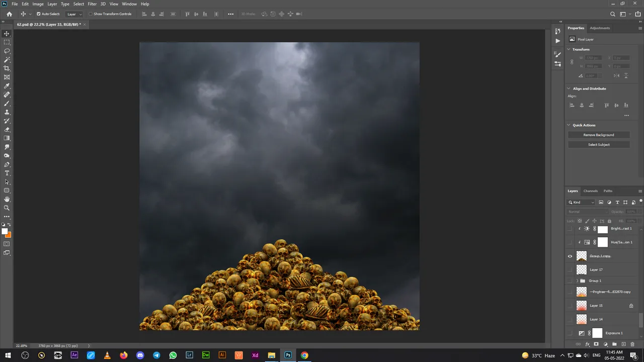Select the Magic Wand tool
Image resolution: width=644 pixels, height=362 pixels.
click(x=7, y=60)
